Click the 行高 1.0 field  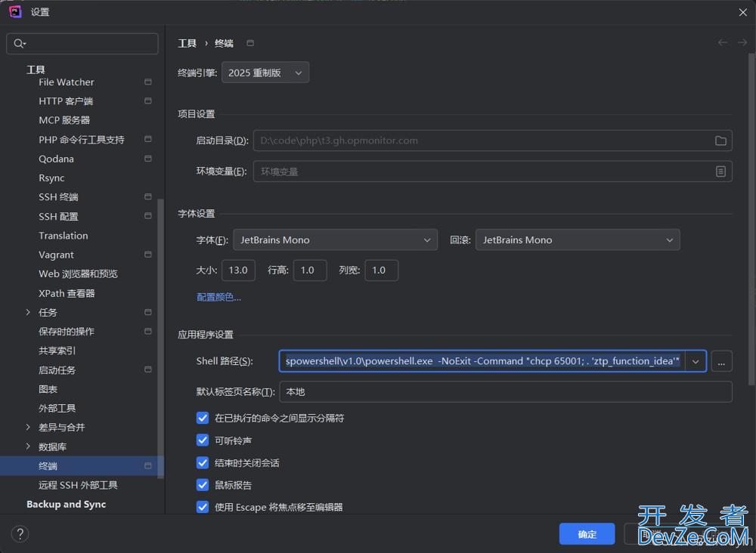(310, 270)
